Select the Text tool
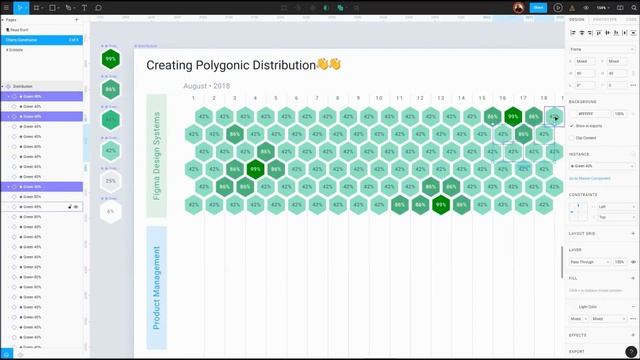 pos(84,7)
